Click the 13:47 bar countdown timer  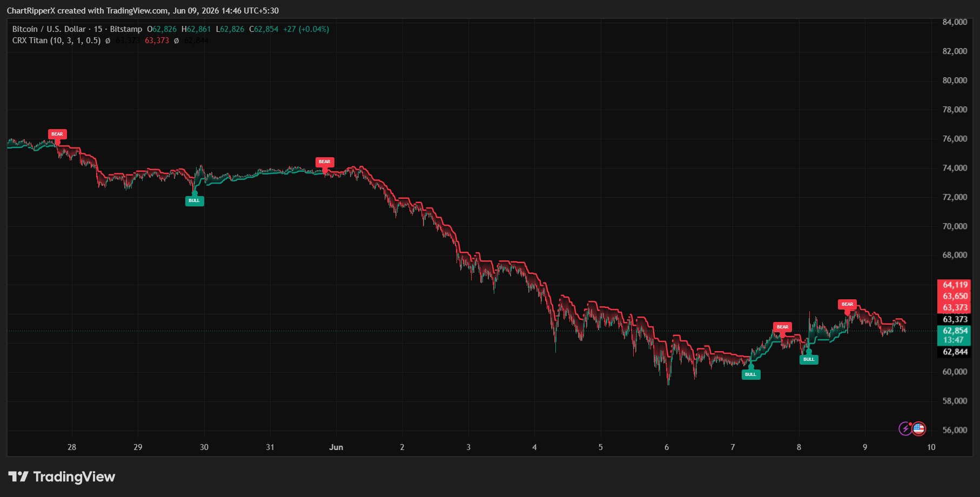(x=954, y=340)
